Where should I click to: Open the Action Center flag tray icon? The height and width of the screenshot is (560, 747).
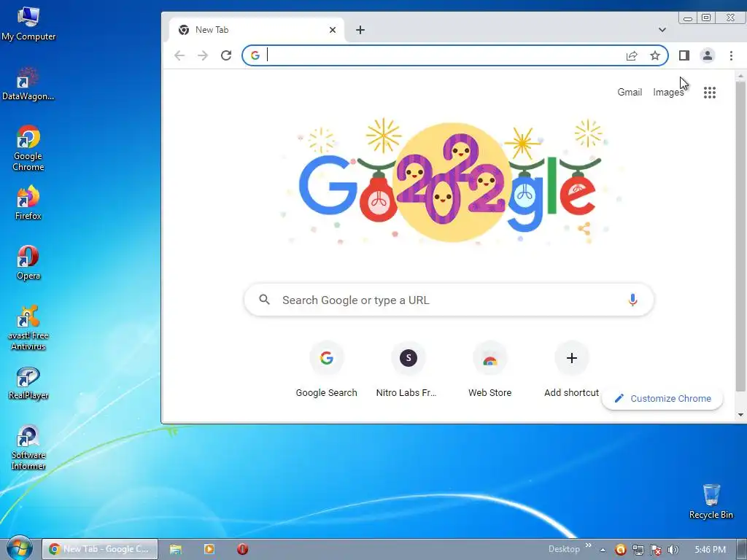click(x=656, y=550)
